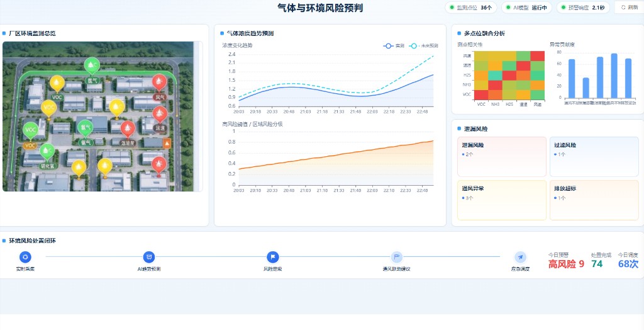Click the tallest bar in 异常贡献度 chart
Image resolution: width=644 pixels, height=330 pixels.
(614, 76)
